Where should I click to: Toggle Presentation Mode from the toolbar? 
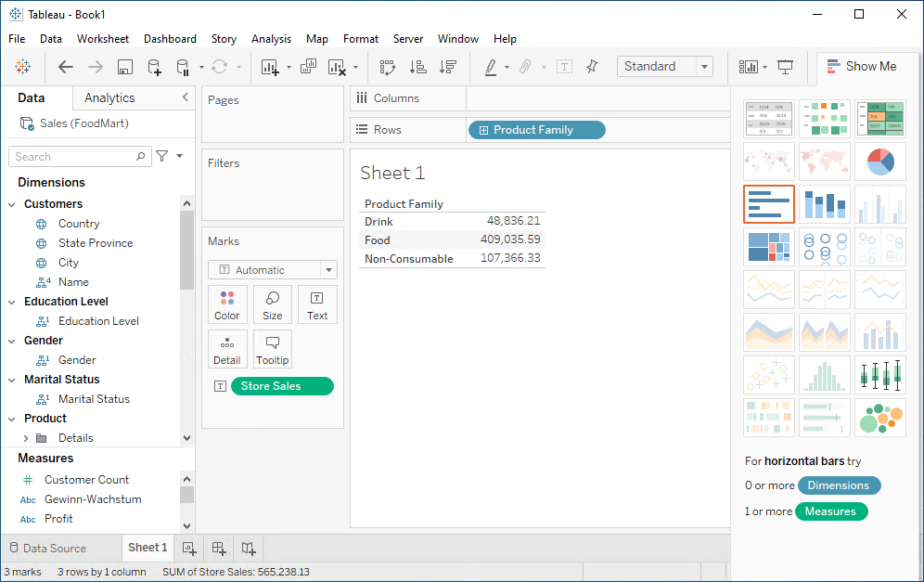(786, 67)
